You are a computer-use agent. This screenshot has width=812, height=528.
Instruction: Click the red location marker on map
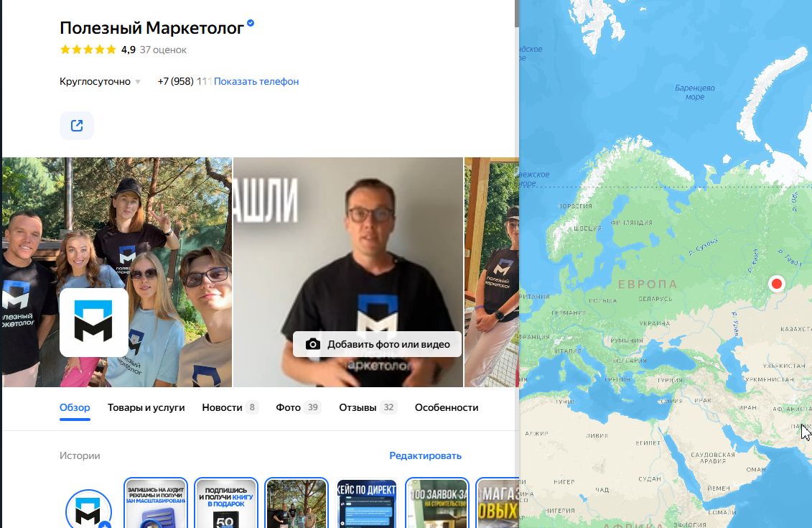coord(776,284)
